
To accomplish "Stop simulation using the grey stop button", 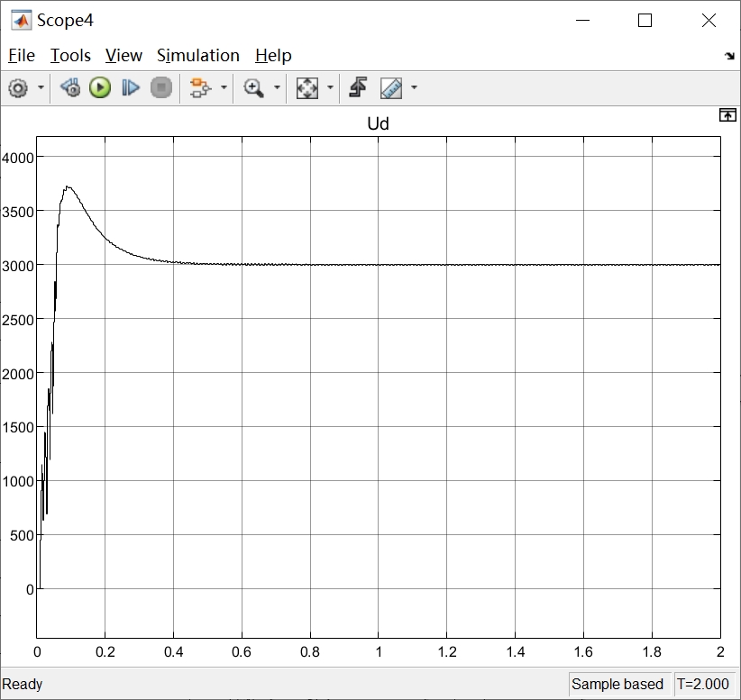I will point(161,88).
